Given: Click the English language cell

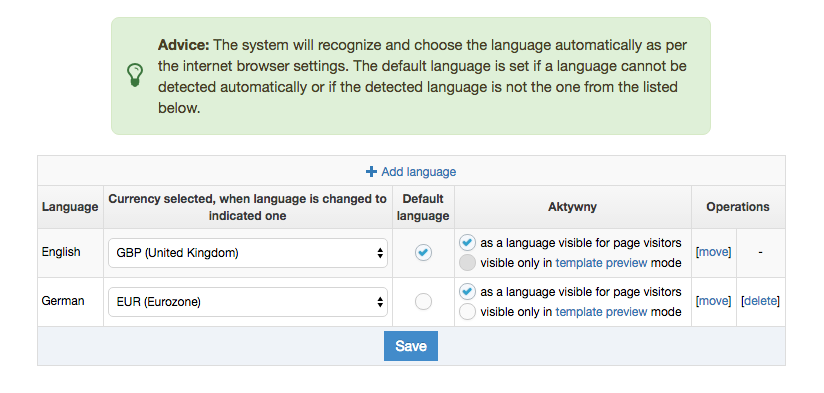Looking at the screenshot, I should (70, 253).
